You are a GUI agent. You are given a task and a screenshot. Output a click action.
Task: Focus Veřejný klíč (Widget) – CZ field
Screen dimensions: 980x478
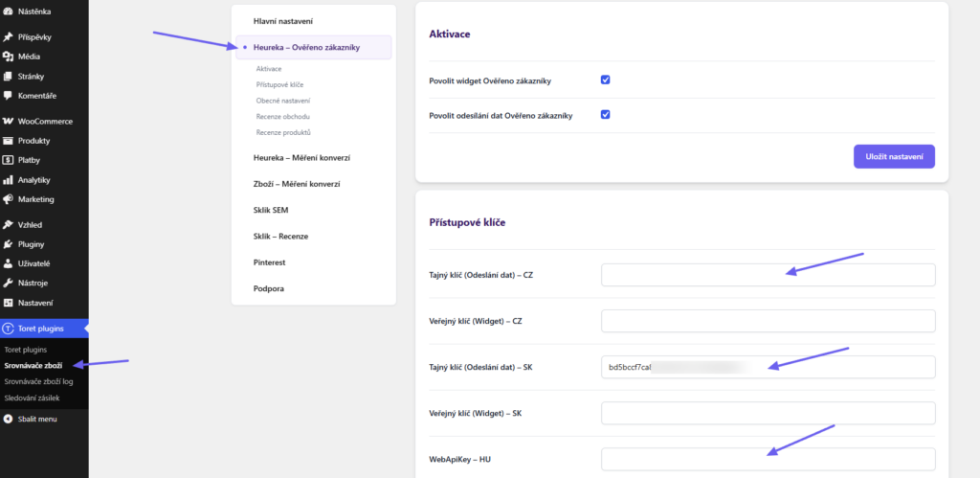pyautogui.click(x=768, y=321)
